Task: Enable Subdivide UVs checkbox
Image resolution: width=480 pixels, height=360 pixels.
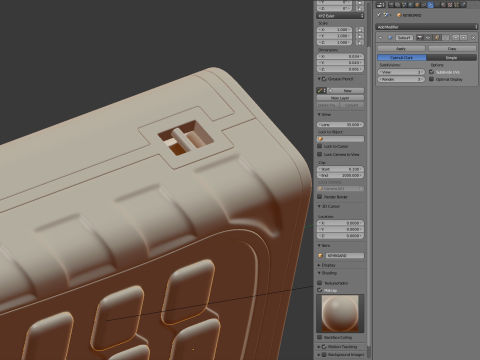Action: coord(431,72)
